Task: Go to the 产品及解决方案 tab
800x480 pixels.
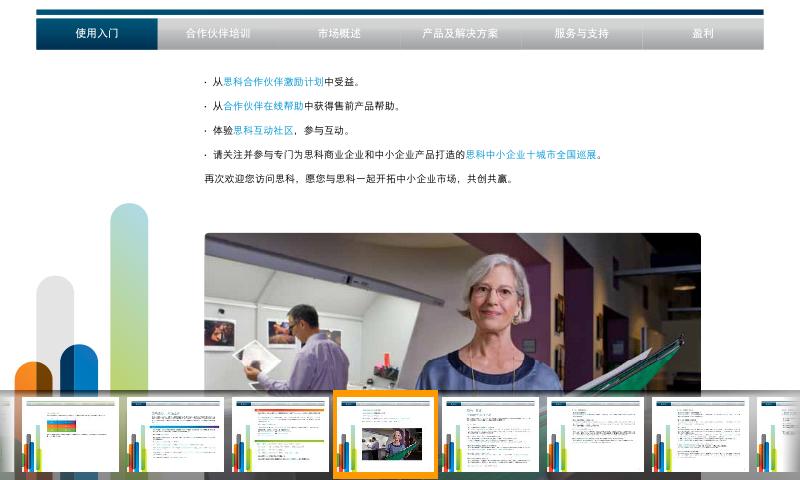Action: (460, 34)
